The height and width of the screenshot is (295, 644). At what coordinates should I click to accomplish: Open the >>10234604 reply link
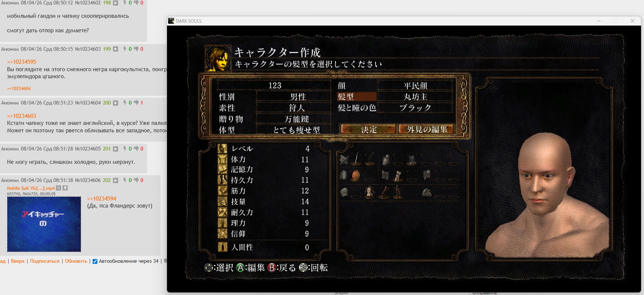tap(19, 89)
